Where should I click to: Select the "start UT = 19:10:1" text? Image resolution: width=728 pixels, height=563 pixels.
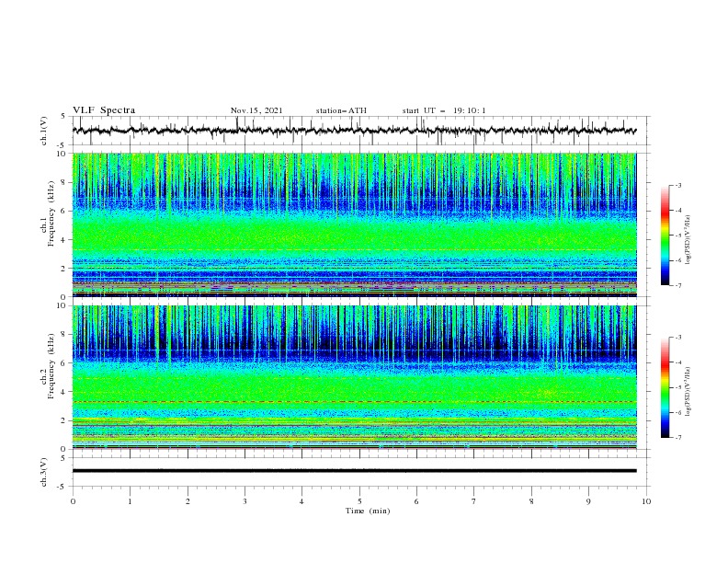[444, 110]
